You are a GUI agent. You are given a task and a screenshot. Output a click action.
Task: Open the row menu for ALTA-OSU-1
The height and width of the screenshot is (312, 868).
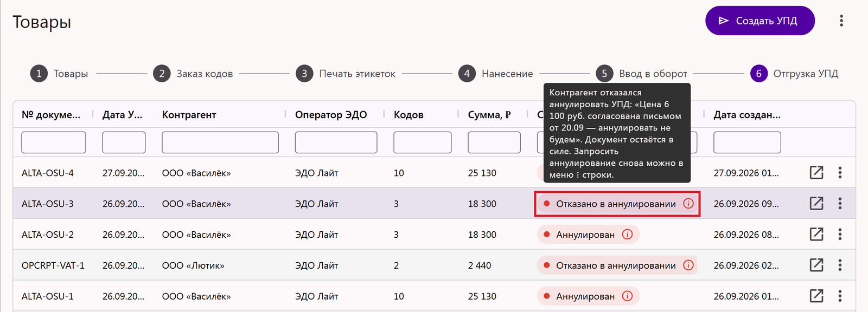point(840,296)
